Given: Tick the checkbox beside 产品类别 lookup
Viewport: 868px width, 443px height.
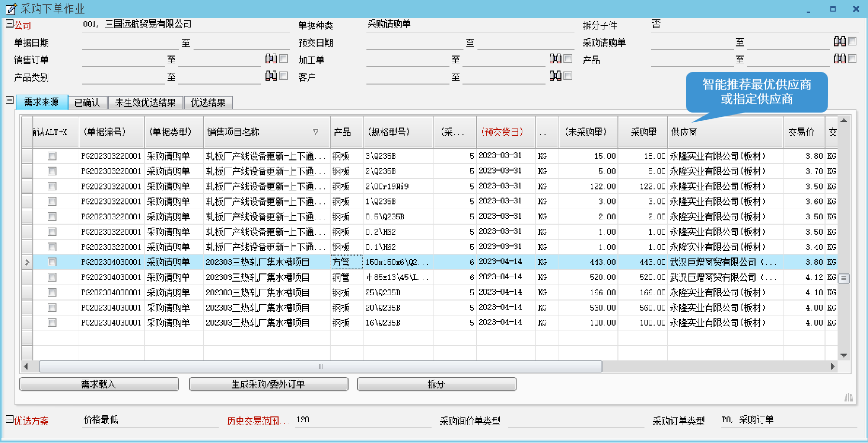Looking at the screenshot, I should coord(284,76).
